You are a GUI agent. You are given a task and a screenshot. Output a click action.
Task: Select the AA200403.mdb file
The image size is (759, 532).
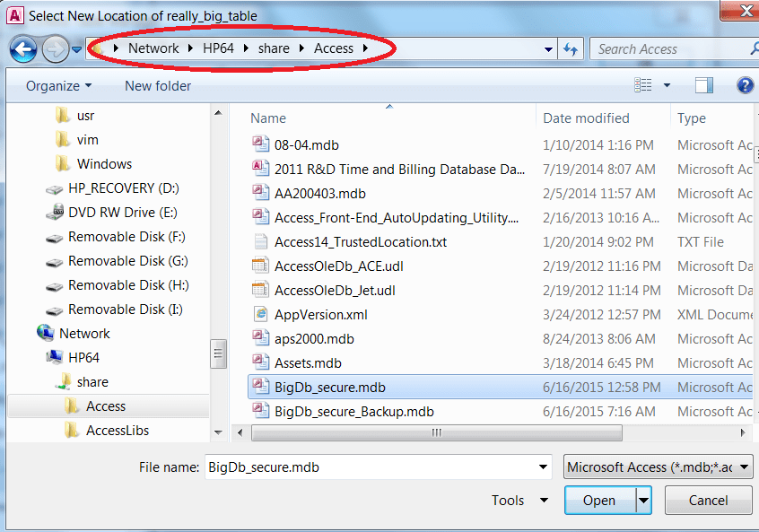[320, 194]
